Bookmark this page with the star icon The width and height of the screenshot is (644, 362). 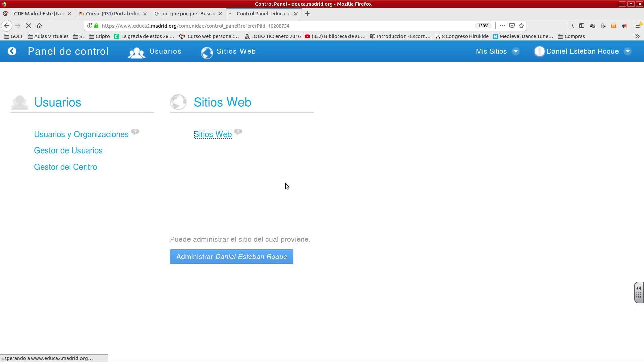(x=521, y=26)
